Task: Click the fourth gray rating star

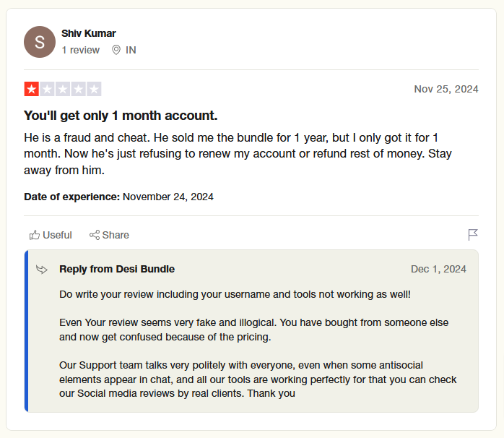Action: (x=78, y=89)
